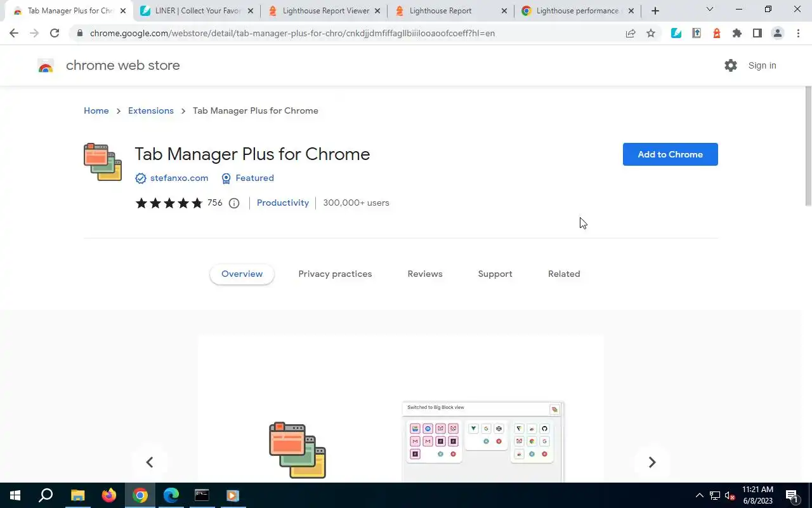
Task: Go to Extensions breadcrumb link
Action: click(151, 110)
